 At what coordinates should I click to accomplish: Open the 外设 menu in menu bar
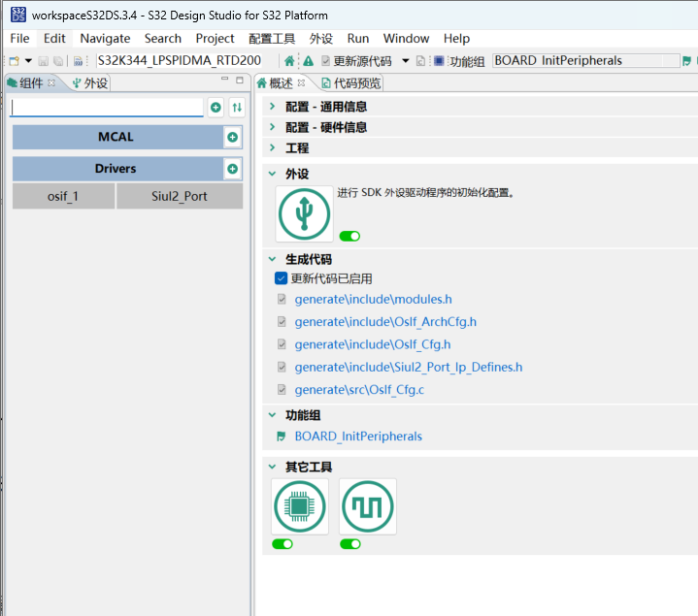pyautogui.click(x=321, y=39)
